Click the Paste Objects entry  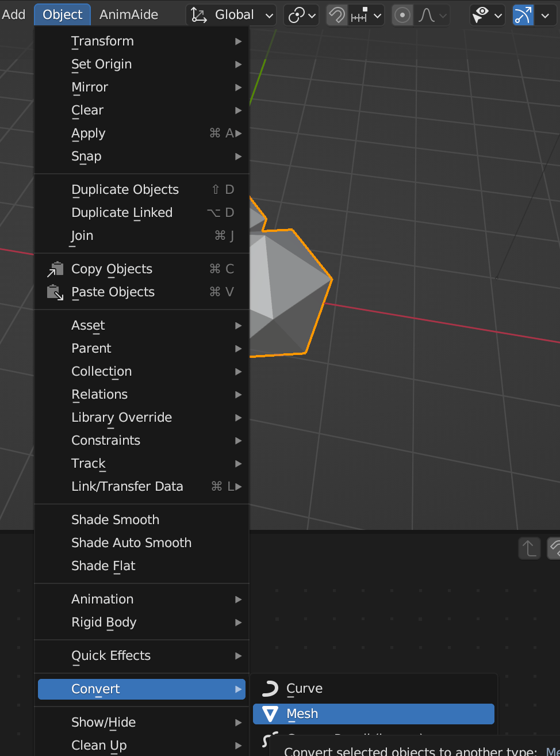(x=113, y=292)
